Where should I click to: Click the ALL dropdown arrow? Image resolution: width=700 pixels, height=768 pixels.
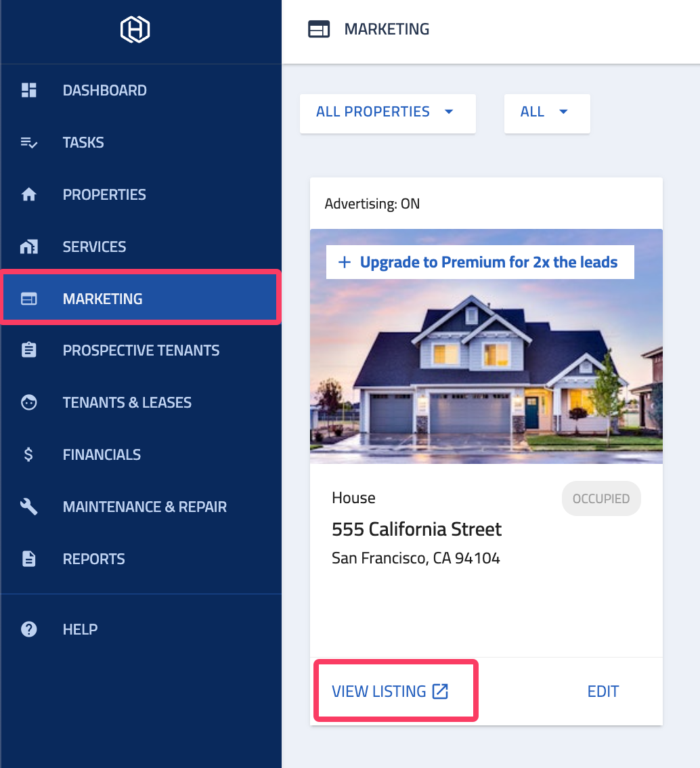click(x=563, y=112)
